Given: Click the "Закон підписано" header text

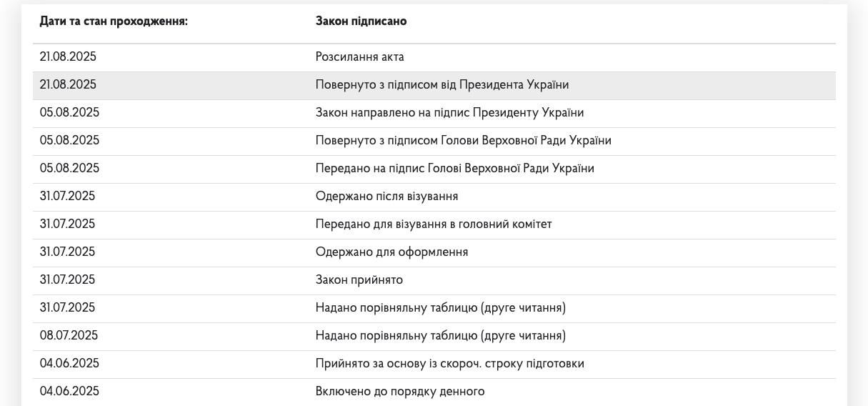Looking at the screenshot, I should coord(361,21).
